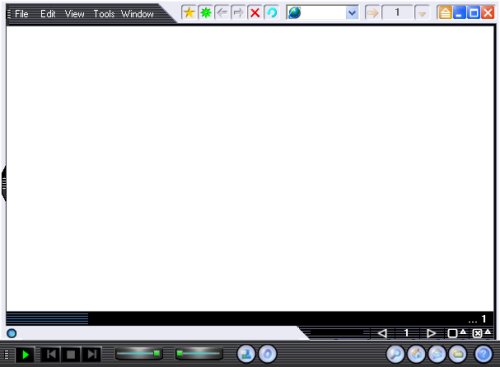
Task: Click the orange go arrow button
Action: pyautogui.click(x=372, y=13)
